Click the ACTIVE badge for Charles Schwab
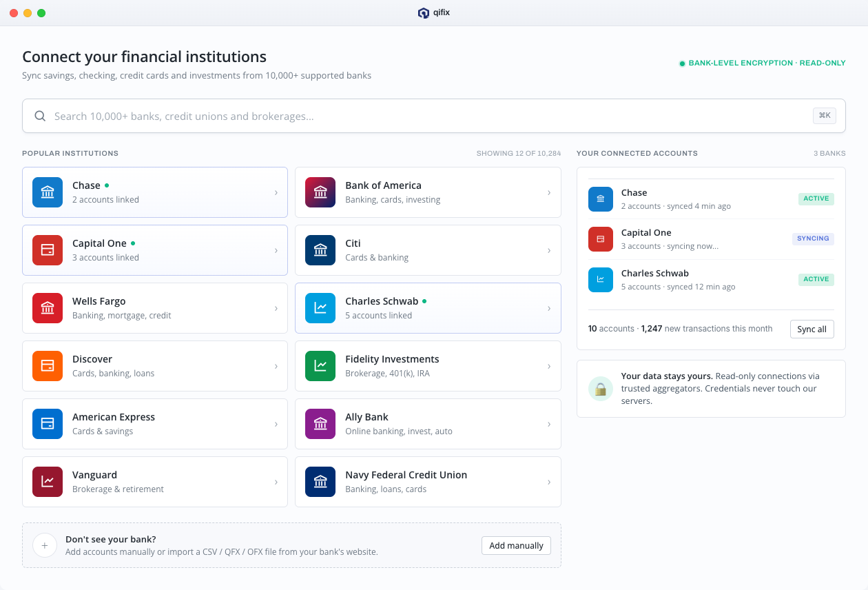The height and width of the screenshot is (590, 868). 816,279
